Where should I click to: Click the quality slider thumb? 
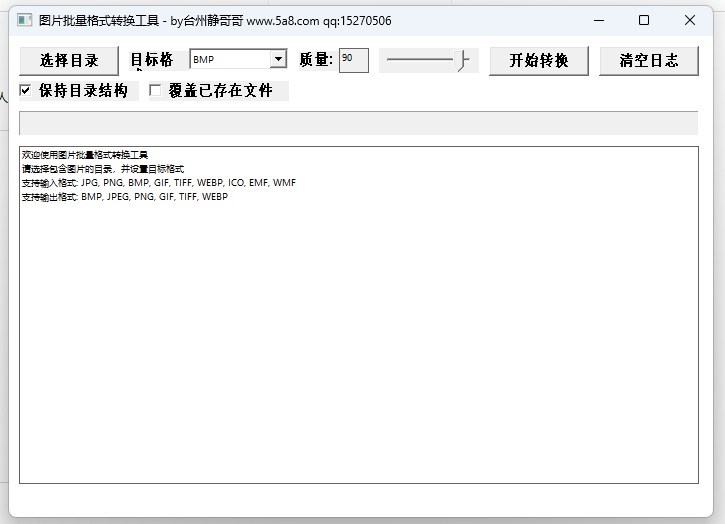pyautogui.click(x=463, y=61)
